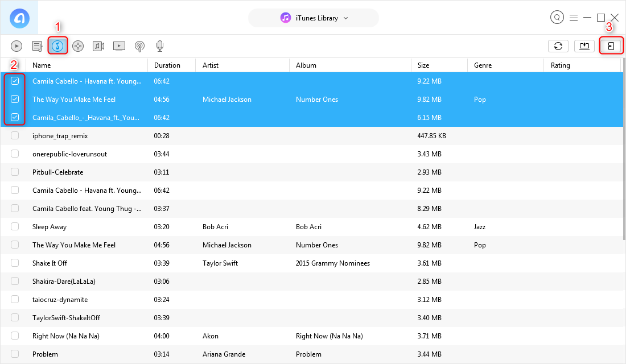Check the iphone_trap_remix checkbox
Viewport: 626px width, 364px height.
(15, 135)
